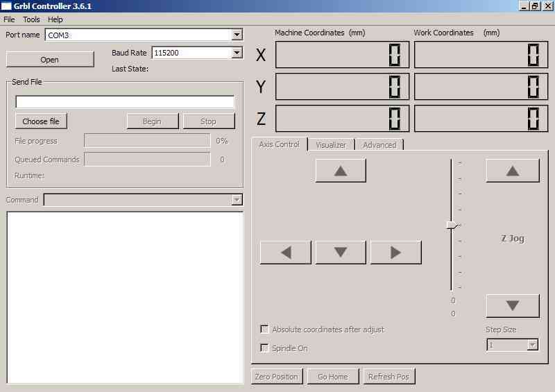Lower Z axis with the Z Jog down arrow
This screenshot has width=555, height=392.
point(513,305)
